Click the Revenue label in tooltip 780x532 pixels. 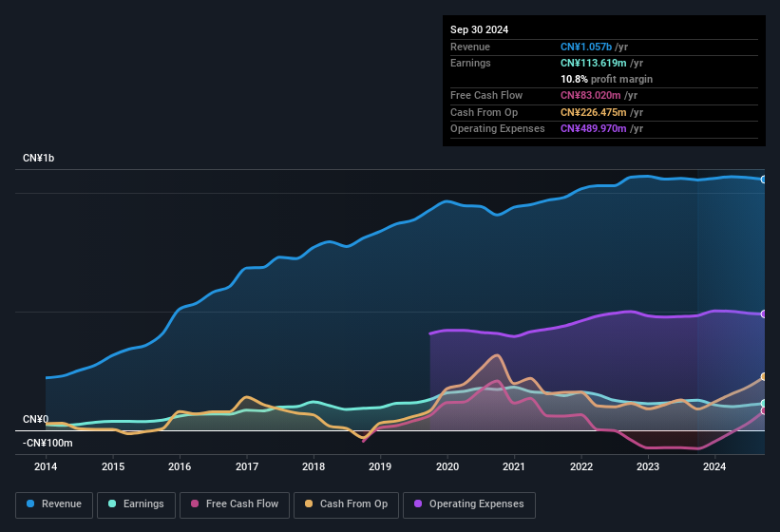470,47
